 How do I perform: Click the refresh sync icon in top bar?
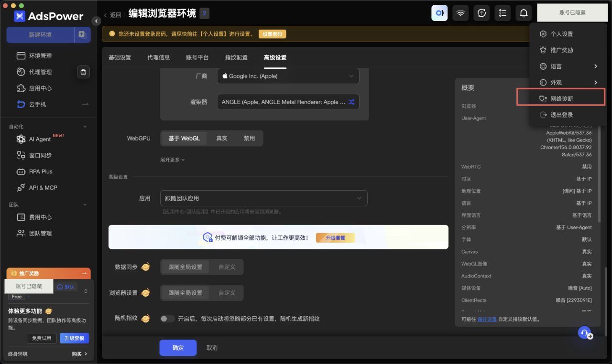click(481, 13)
